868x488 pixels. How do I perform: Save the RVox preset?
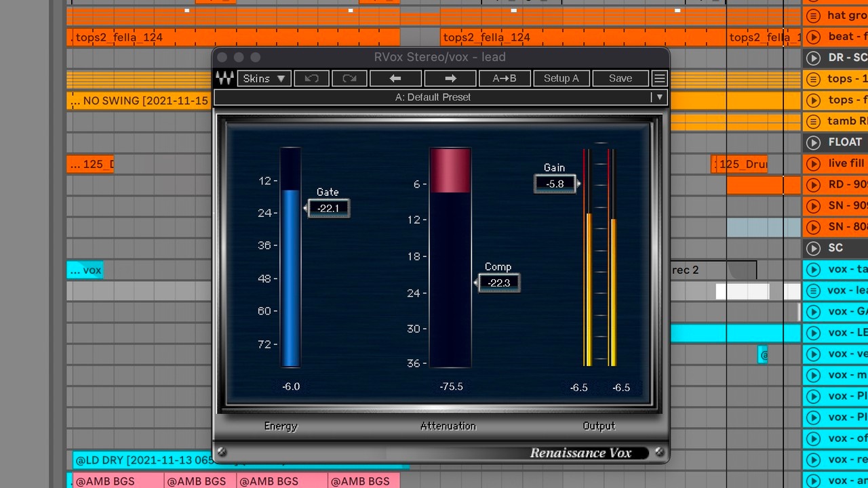point(620,79)
